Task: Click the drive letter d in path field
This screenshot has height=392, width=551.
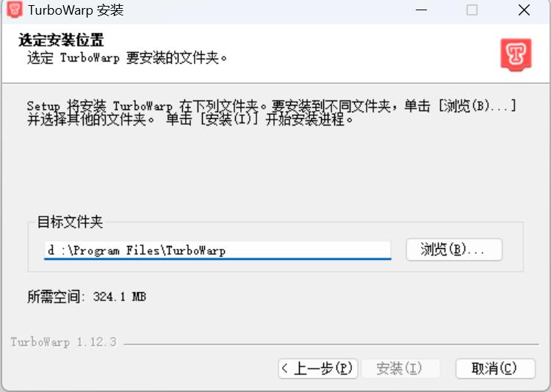Action: point(51,250)
